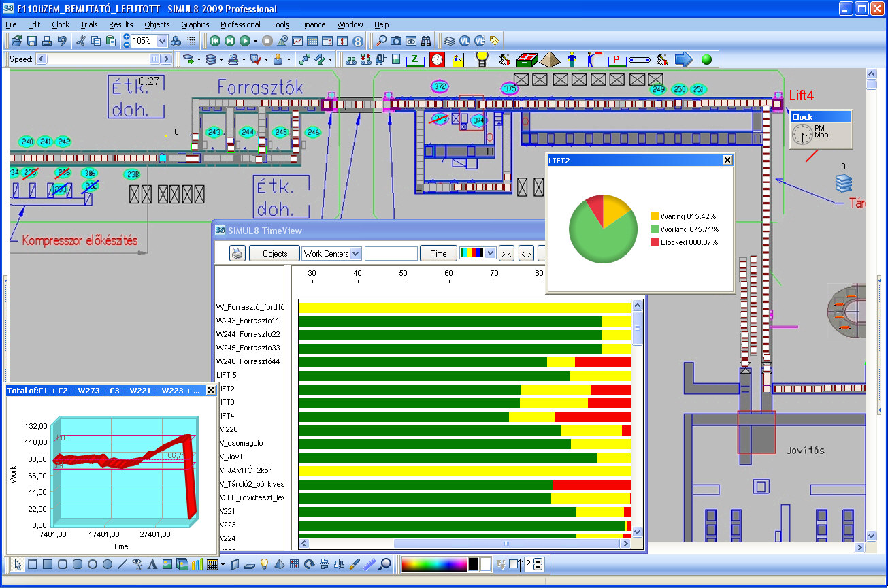Click the zoom in plus icon
Viewport: 888px width, 588px height.
[x=126, y=37]
